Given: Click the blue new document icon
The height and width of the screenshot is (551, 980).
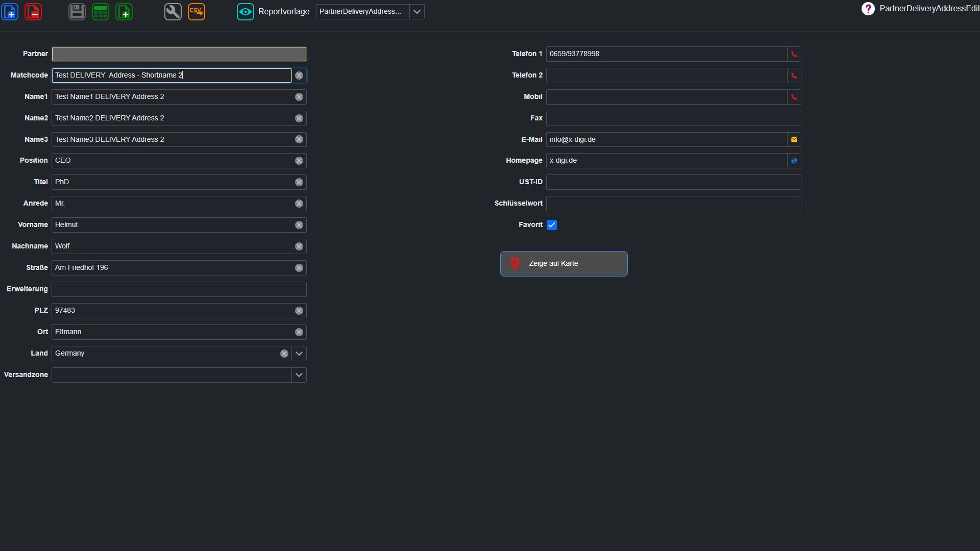Looking at the screenshot, I should pyautogui.click(x=10, y=11).
